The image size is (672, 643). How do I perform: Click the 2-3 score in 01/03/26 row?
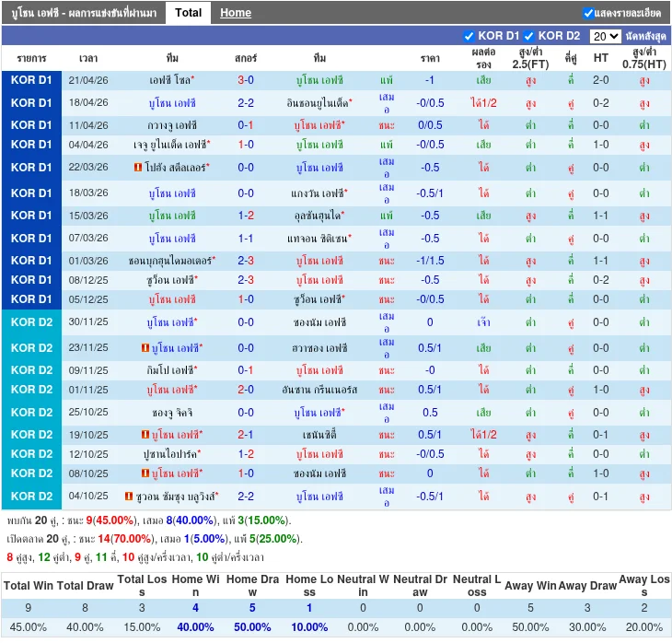pos(246,261)
